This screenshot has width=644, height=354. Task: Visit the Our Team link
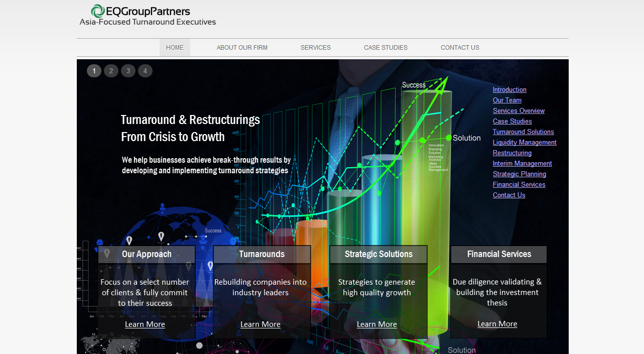[507, 100]
